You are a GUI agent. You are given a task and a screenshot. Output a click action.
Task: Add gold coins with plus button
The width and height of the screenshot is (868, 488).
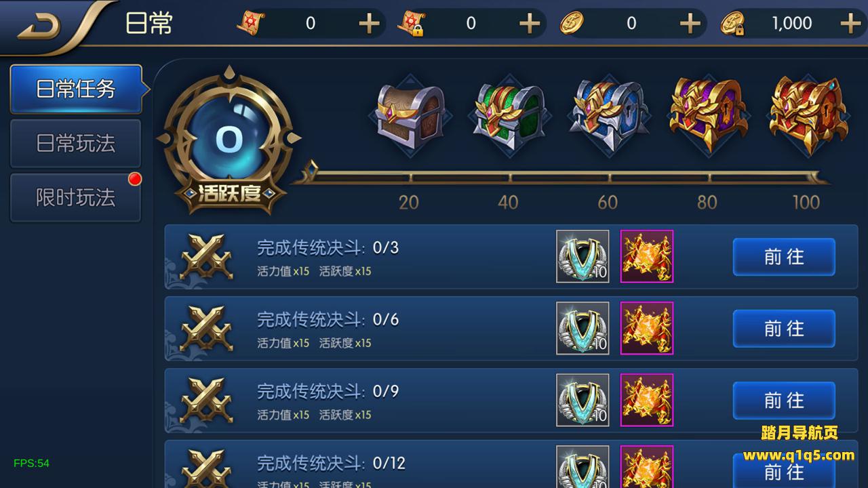click(690, 24)
